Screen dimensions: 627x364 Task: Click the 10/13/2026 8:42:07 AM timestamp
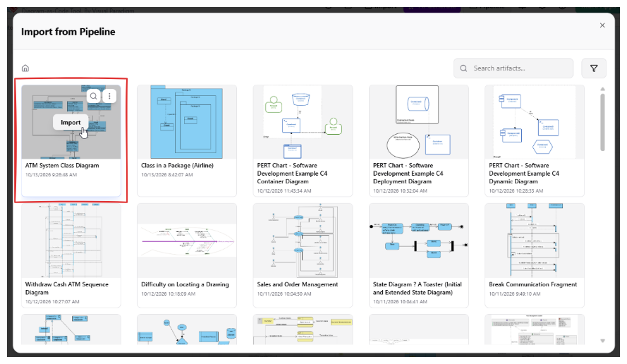[166, 175]
